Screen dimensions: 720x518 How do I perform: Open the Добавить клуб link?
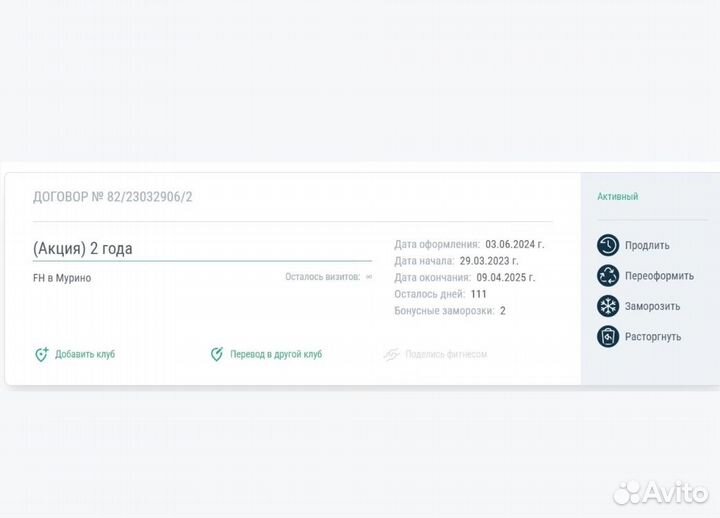coord(85,354)
